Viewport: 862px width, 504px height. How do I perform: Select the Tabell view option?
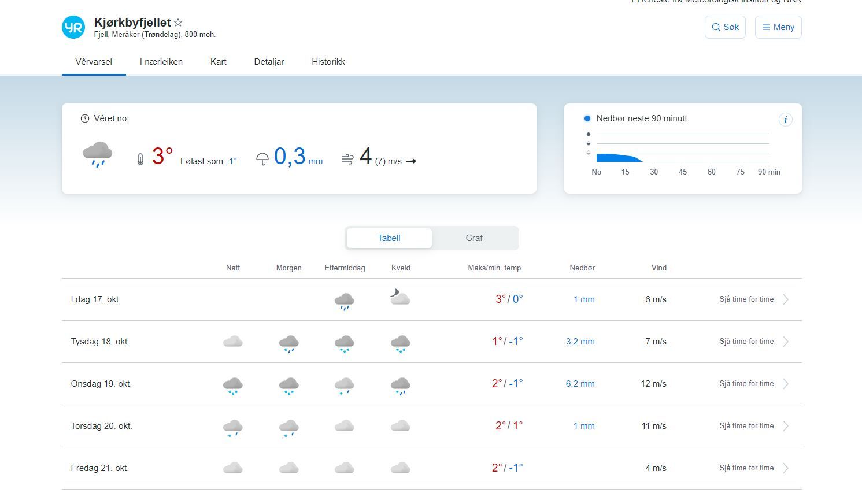(389, 238)
